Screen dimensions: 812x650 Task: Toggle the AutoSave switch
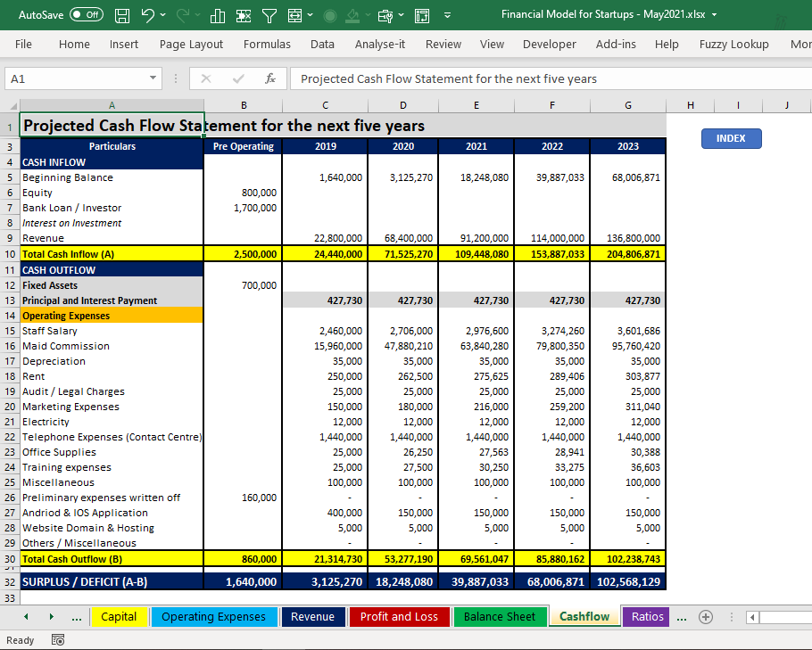pos(86,15)
